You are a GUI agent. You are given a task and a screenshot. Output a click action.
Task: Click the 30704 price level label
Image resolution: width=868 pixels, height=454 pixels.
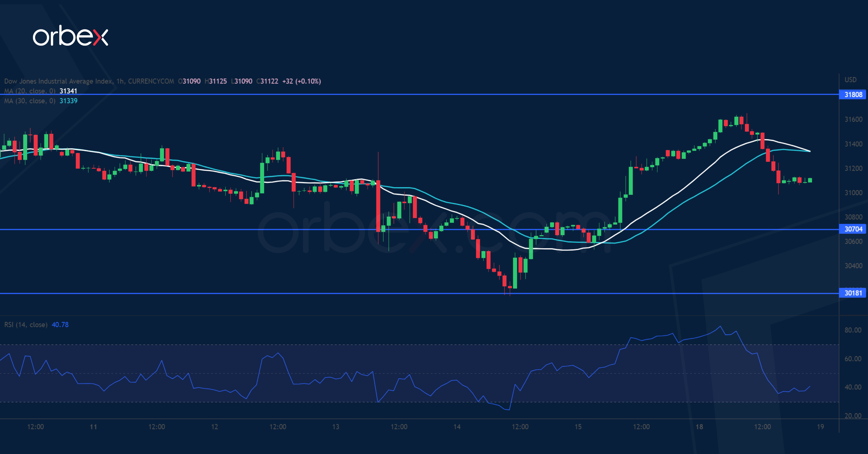click(853, 229)
